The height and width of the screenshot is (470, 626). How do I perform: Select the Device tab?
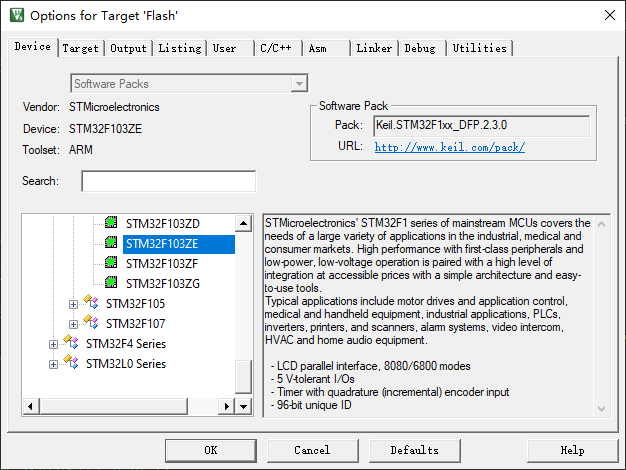(x=33, y=47)
